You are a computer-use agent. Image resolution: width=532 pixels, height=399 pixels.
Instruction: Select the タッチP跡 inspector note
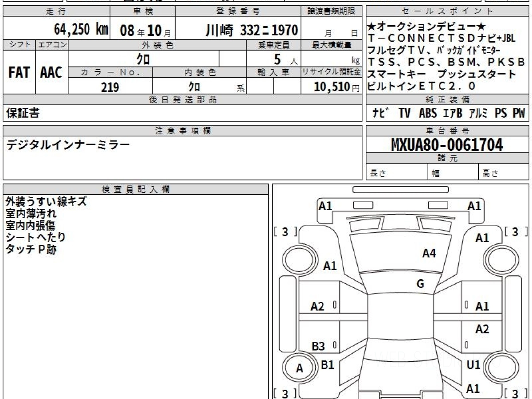pos(31,250)
